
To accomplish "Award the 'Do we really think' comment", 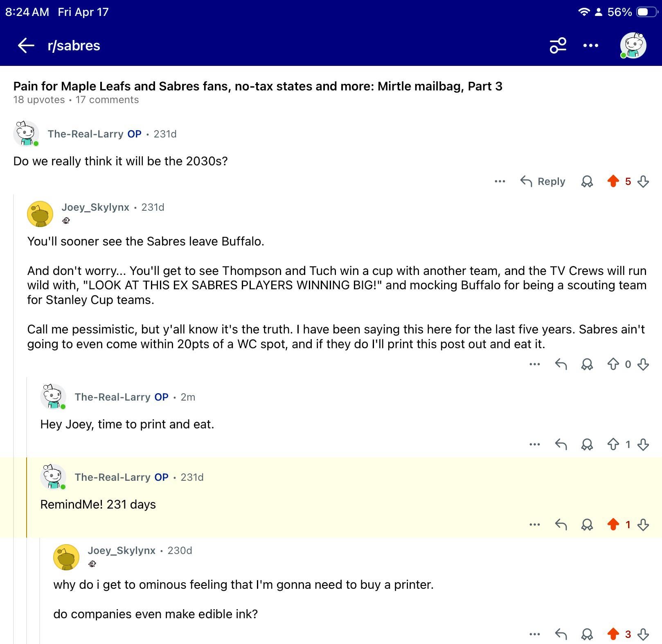I will (x=587, y=181).
